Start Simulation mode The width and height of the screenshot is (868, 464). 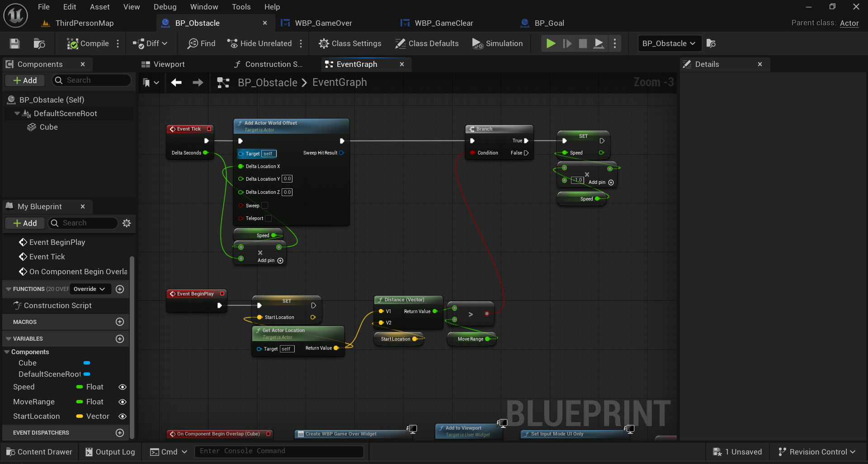(x=497, y=43)
